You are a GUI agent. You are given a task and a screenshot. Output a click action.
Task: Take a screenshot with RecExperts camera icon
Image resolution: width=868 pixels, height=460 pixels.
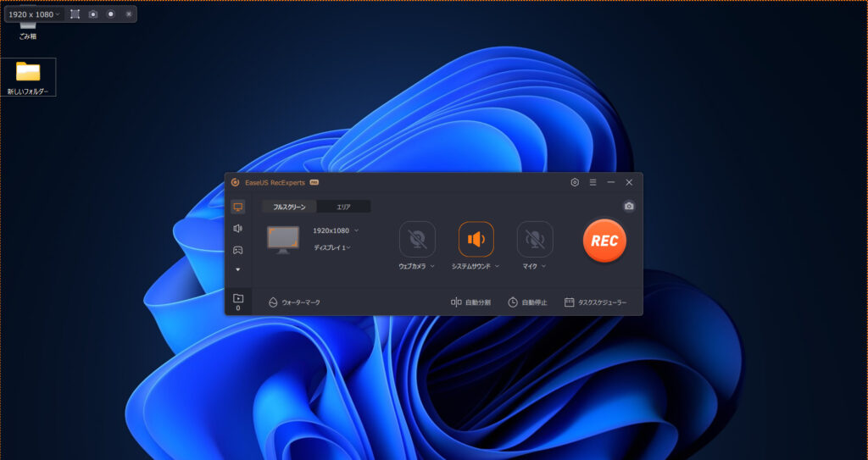(x=629, y=206)
